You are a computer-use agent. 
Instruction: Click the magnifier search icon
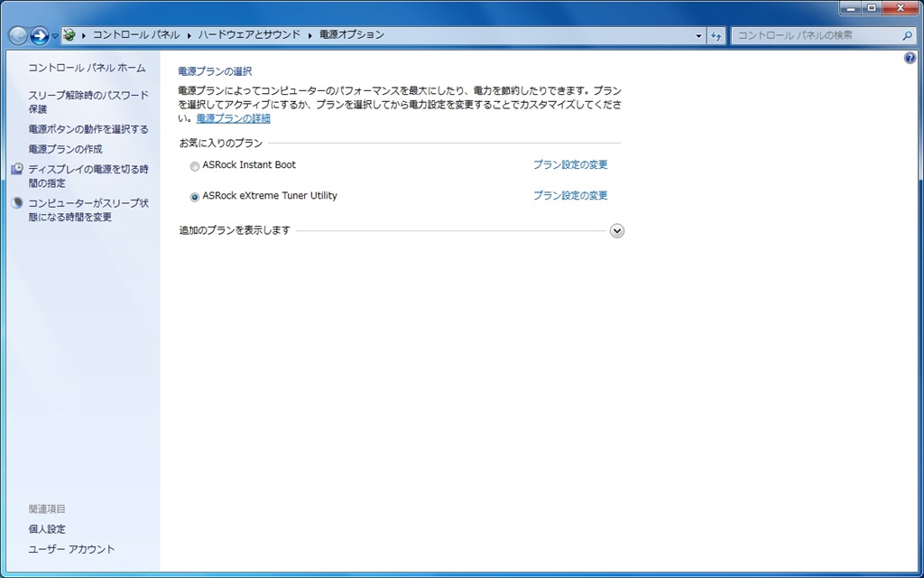(x=908, y=35)
